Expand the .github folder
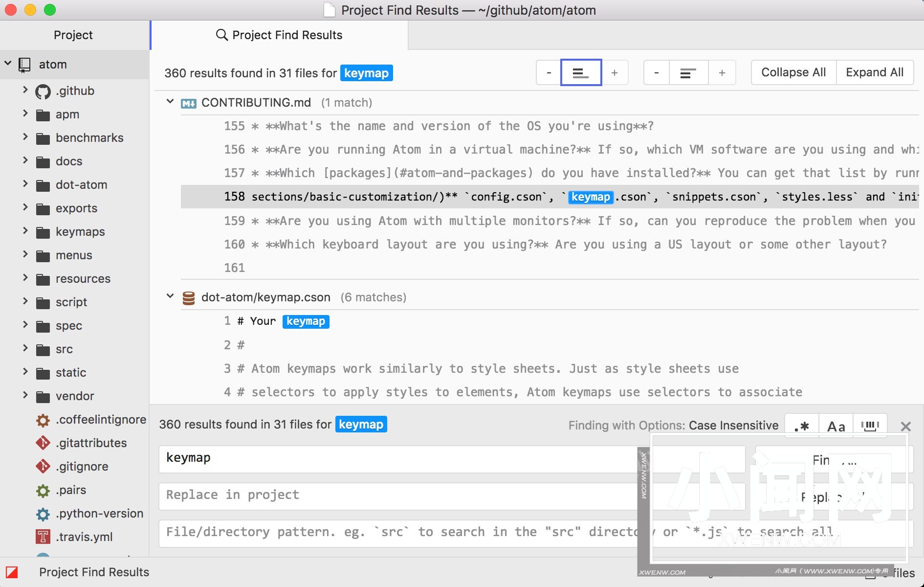This screenshot has height=587, width=924. tap(25, 90)
